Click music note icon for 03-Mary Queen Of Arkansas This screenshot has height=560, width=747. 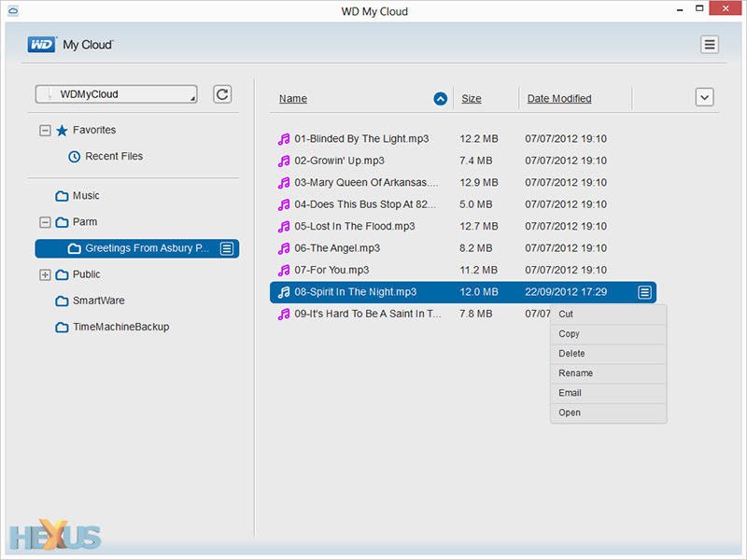(284, 183)
